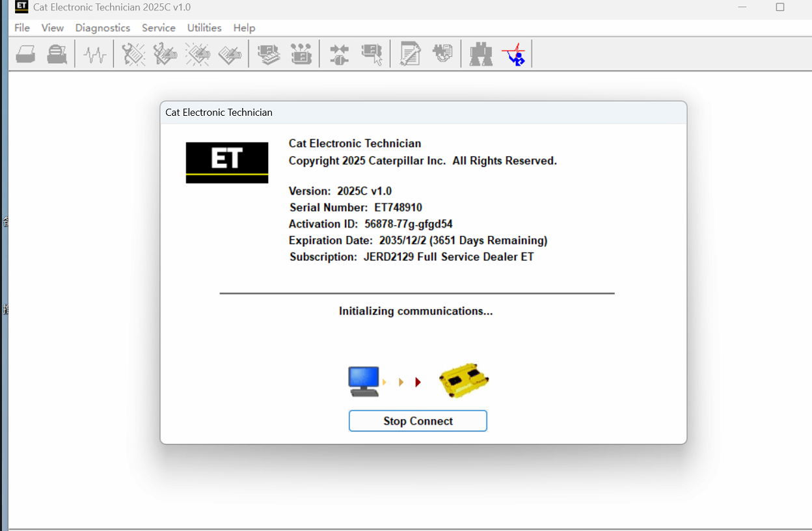Viewport: 812px width, 531px height.
Task: Open the Print tool
Action: tap(25, 53)
